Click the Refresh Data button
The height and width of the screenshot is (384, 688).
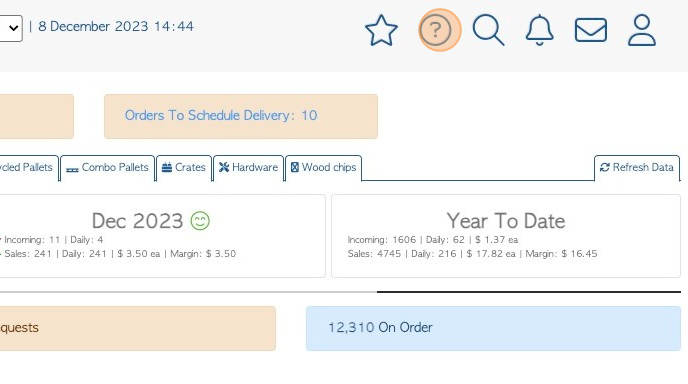click(x=637, y=168)
